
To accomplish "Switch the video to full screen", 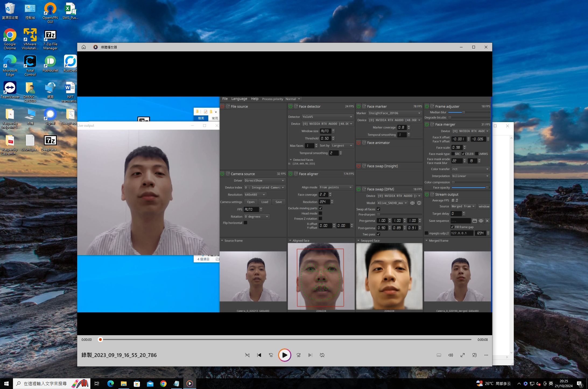I will click(x=463, y=355).
